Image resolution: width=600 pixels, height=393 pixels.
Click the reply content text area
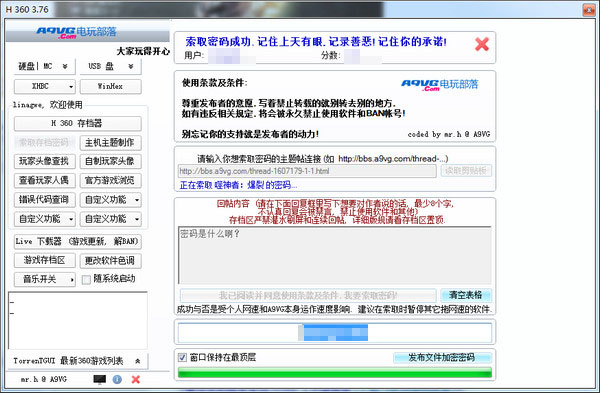[335, 255]
